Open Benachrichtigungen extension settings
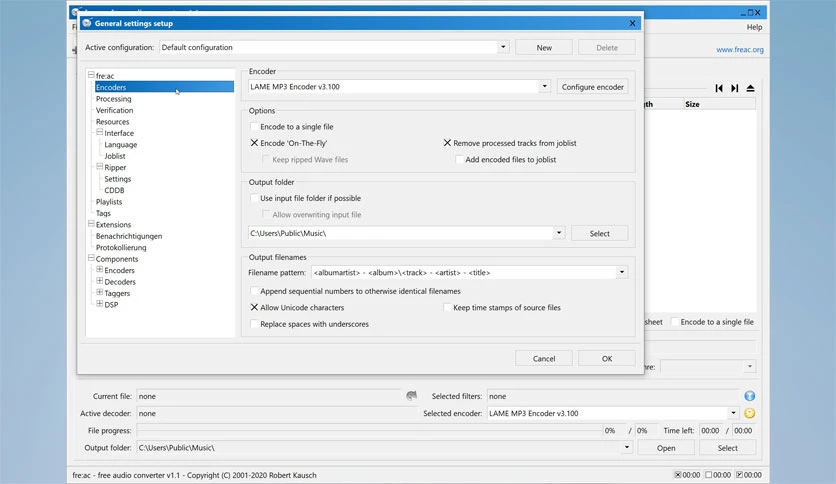This screenshot has height=484, width=836. (x=129, y=236)
